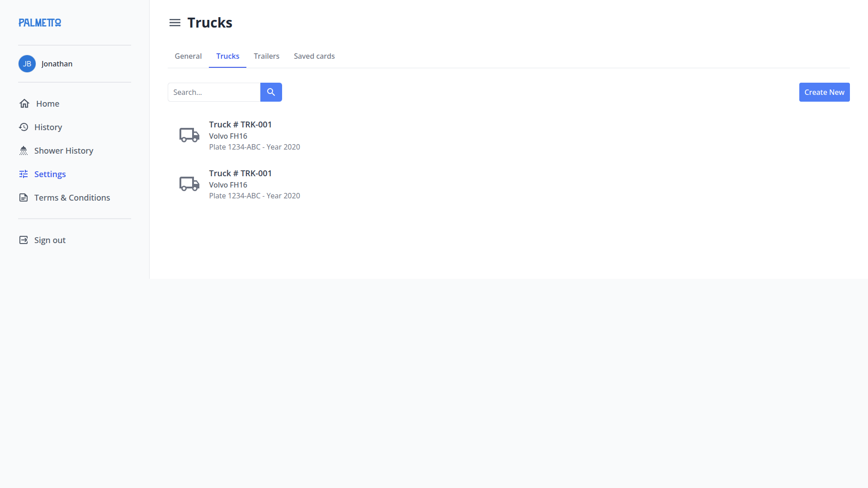Click the Home house icon
Viewport: 868px width, 488px height.
24,103
